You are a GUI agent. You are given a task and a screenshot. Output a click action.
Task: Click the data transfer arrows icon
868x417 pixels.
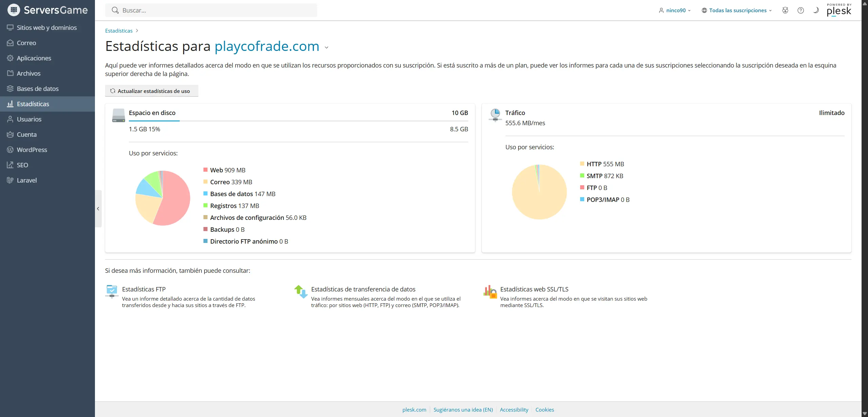tap(301, 291)
